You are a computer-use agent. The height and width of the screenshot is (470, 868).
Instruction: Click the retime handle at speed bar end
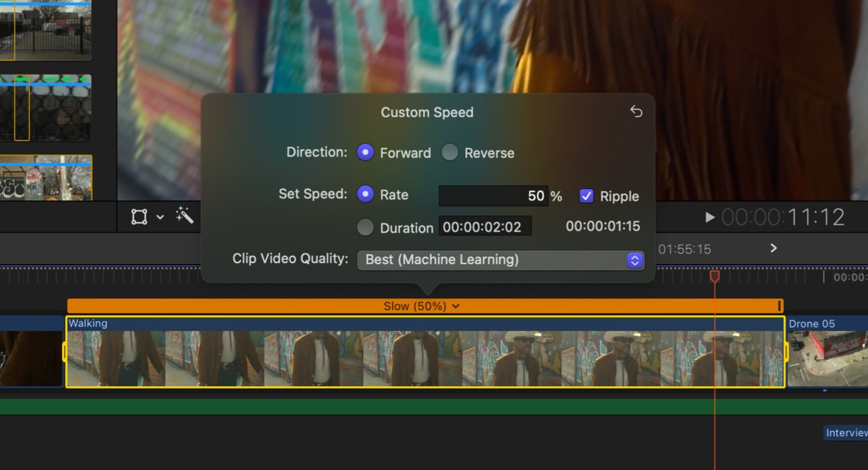coord(780,306)
